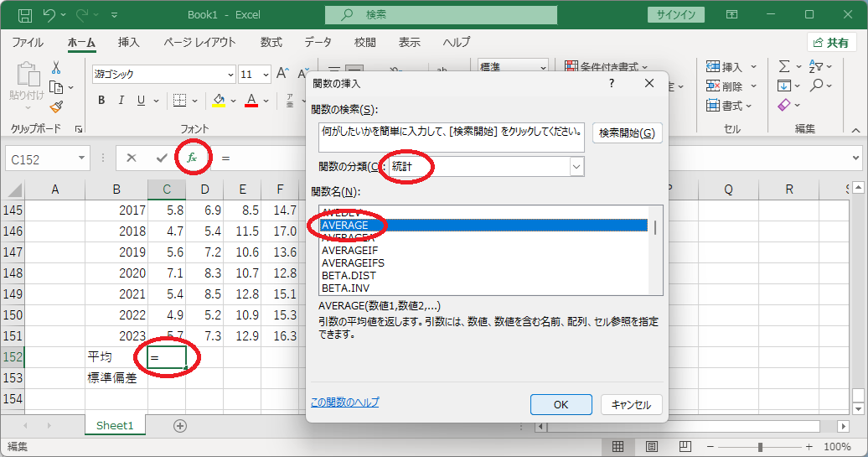Click the 共有 share button
Screen dimensions: 868x457
pyautogui.click(x=831, y=43)
